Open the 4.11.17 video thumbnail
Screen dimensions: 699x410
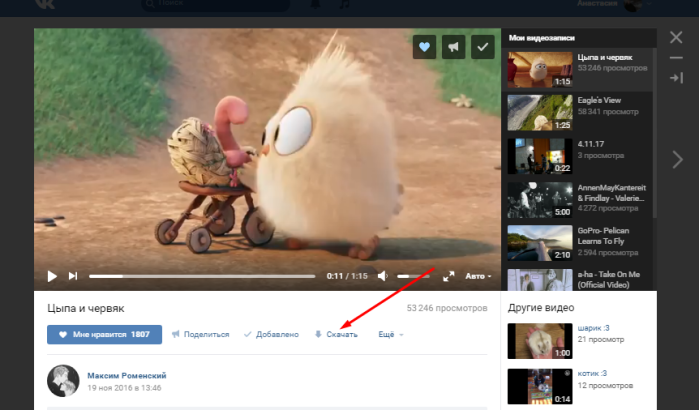coord(540,156)
